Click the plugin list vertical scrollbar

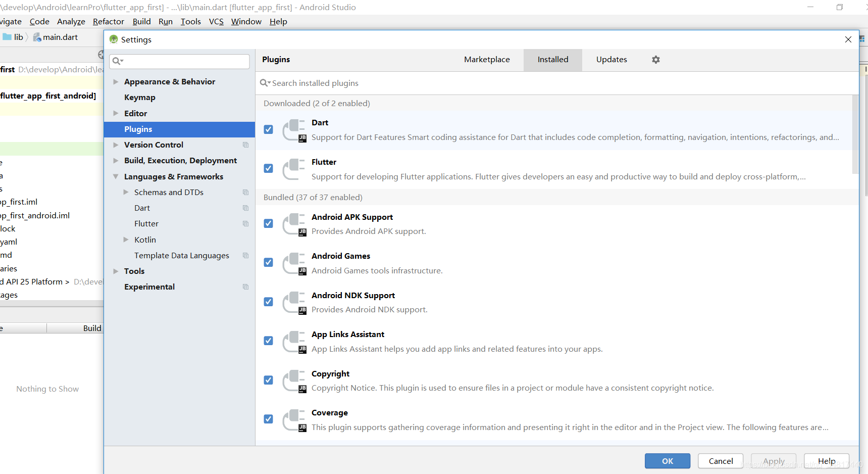click(x=855, y=134)
